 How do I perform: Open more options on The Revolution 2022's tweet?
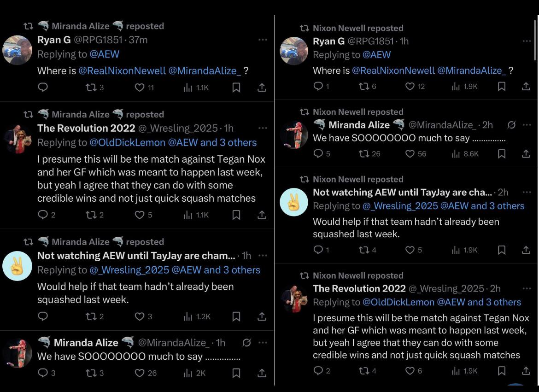[x=263, y=128]
